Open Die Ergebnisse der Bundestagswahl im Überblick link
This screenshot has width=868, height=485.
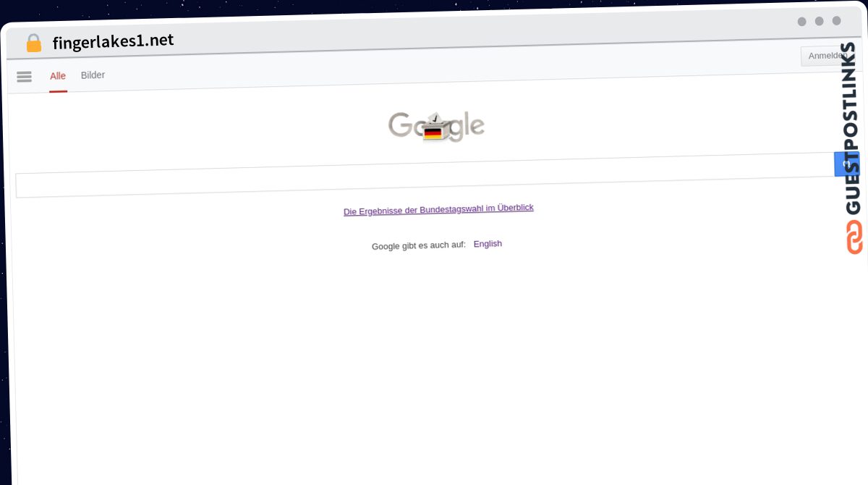point(438,209)
